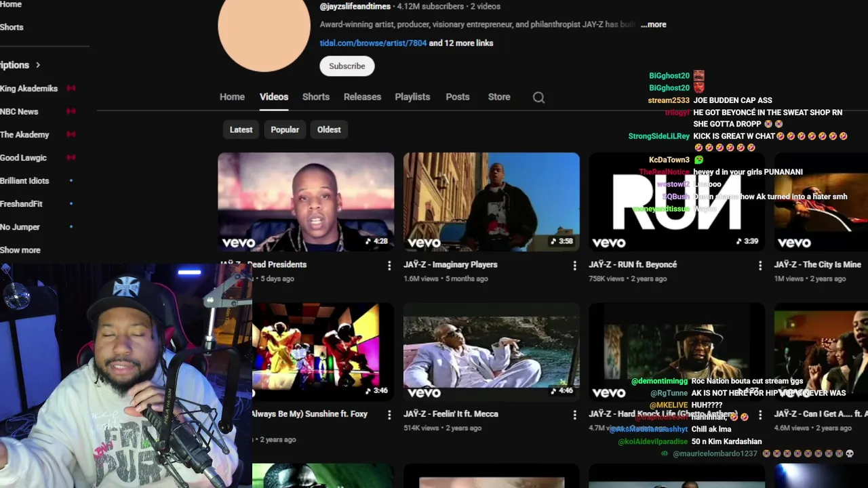The width and height of the screenshot is (868, 488).
Task: Click the new-content dot beside No Jumper
Action: [x=71, y=227]
